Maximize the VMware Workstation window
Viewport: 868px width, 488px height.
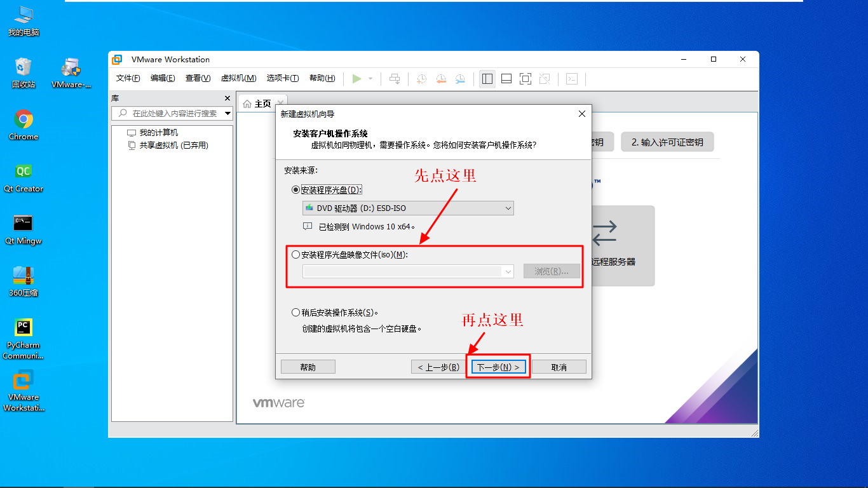coord(714,59)
